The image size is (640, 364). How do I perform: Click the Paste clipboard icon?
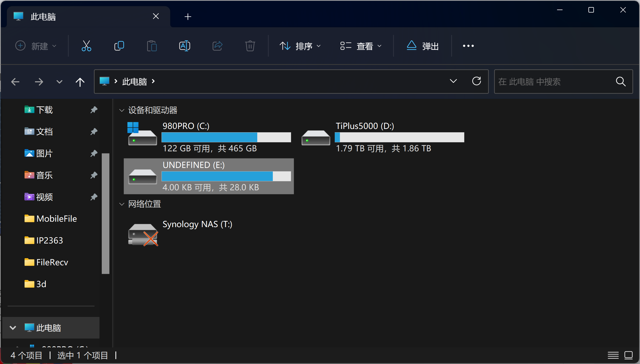[152, 46]
